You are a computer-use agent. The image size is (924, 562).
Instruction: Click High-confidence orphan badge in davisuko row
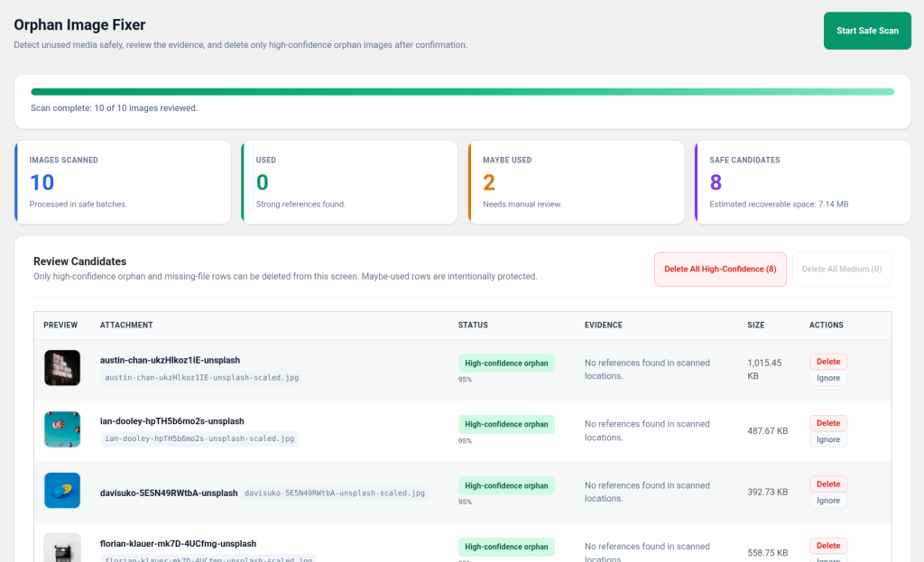506,486
